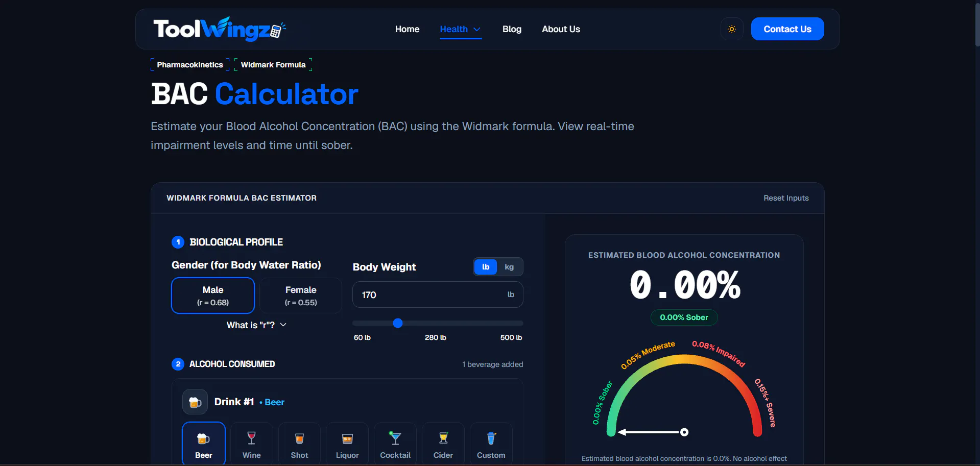Click the Pharmacokinetics tag
The width and height of the screenshot is (980, 466).
tap(190, 65)
